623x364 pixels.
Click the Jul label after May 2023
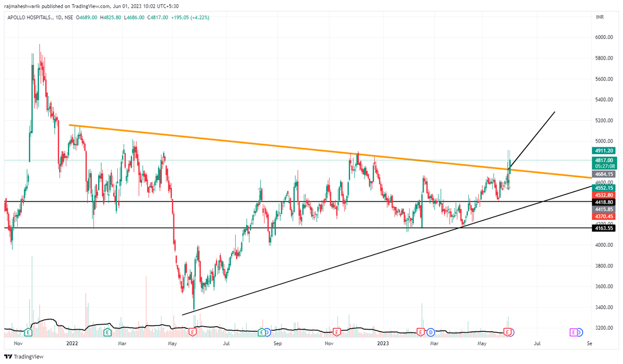537,343
